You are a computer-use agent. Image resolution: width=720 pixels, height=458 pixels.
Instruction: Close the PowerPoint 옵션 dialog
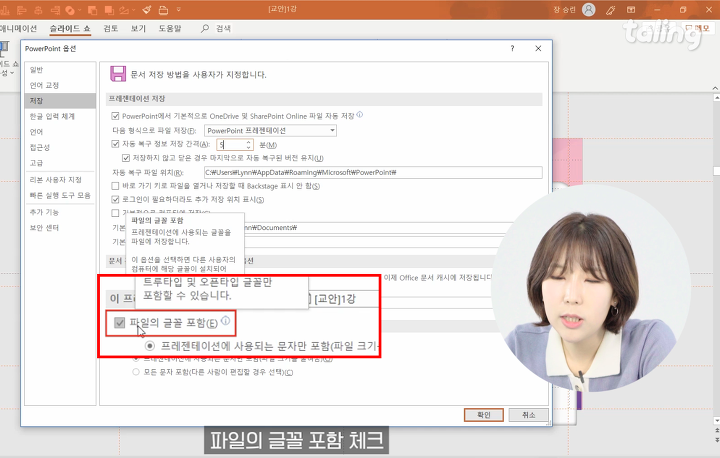coord(538,48)
